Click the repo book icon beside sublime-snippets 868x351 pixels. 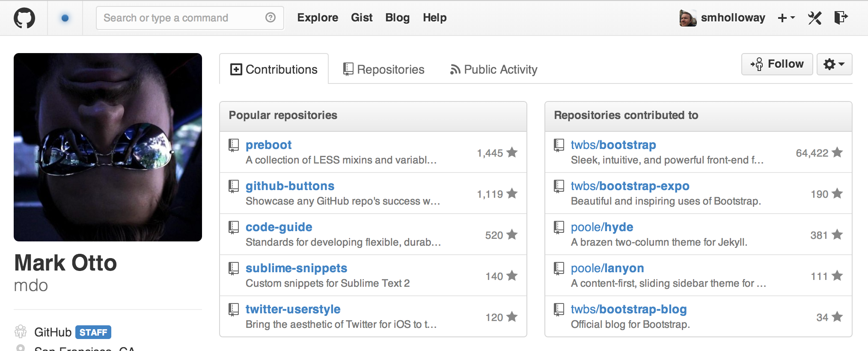(234, 268)
